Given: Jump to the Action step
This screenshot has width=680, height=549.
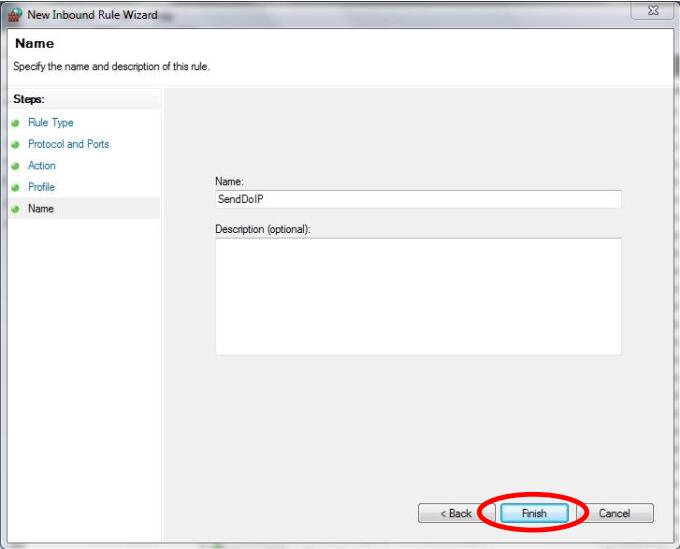Looking at the screenshot, I should point(42,166).
